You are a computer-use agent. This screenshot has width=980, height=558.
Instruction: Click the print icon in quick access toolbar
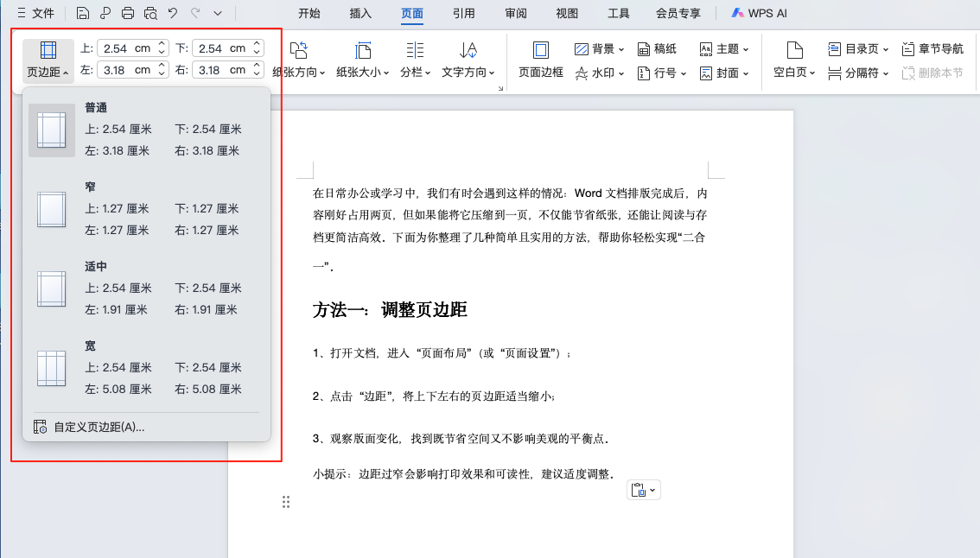[128, 12]
